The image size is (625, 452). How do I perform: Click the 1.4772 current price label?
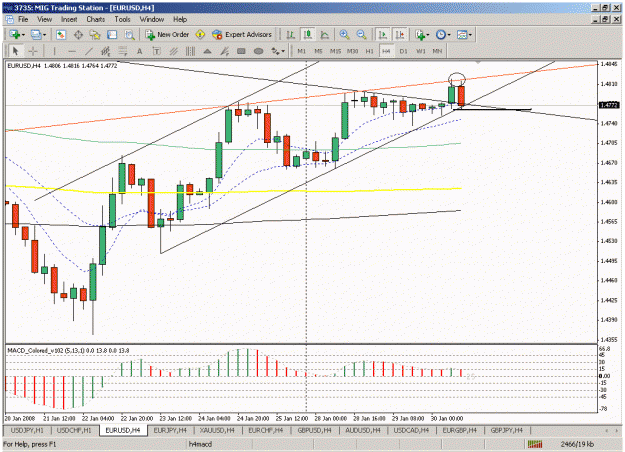(x=609, y=105)
